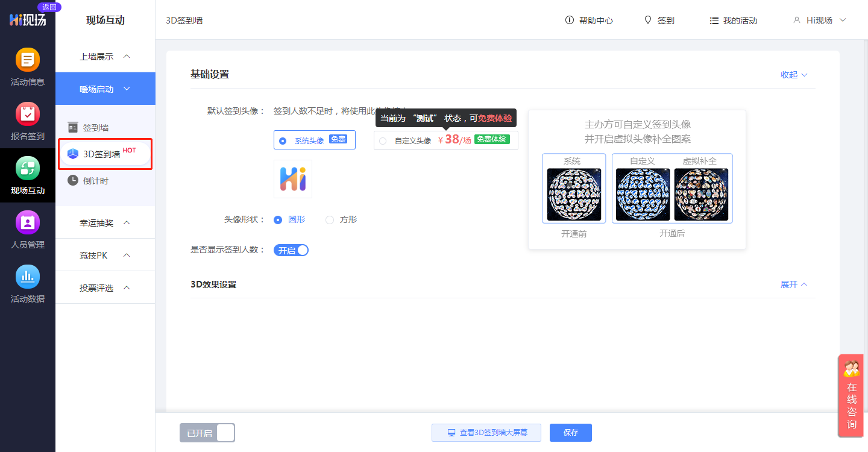Open the 帮助中心 help center
This screenshot has width=868, height=452.
pos(589,20)
